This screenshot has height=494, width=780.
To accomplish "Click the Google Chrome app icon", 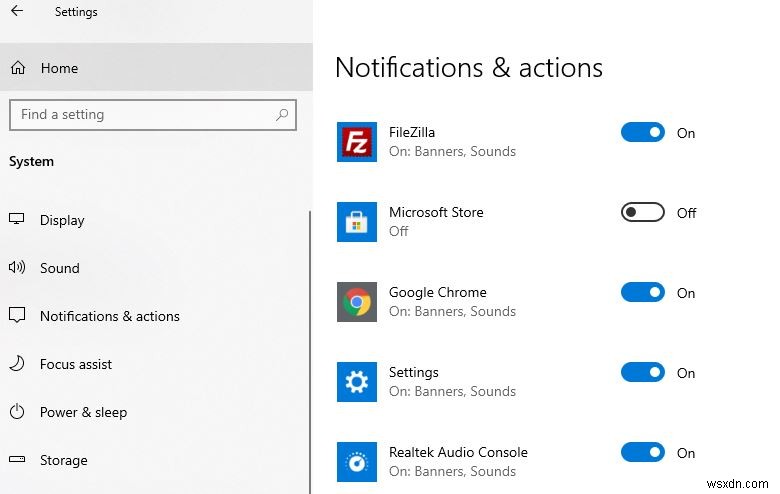I will pyautogui.click(x=357, y=302).
